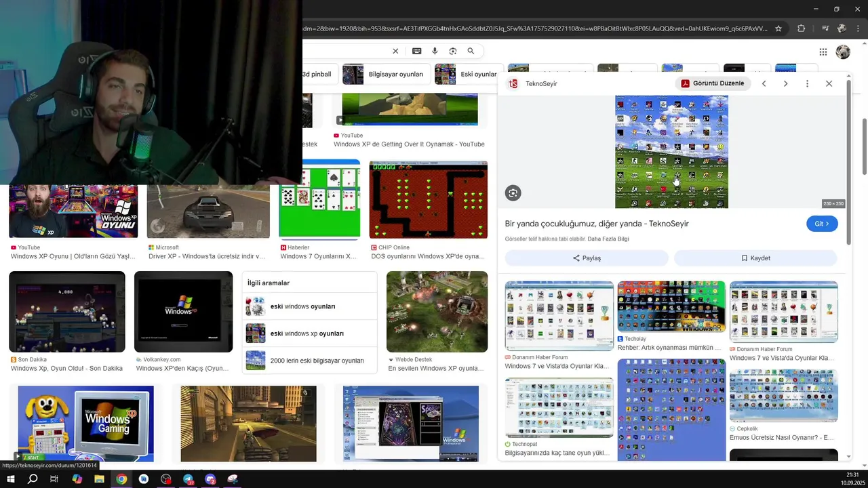This screenshot has height=488, width=868.
Task: Open the Windows XP Oyunu YouTube thumbnail
Action: coord(73,211)
